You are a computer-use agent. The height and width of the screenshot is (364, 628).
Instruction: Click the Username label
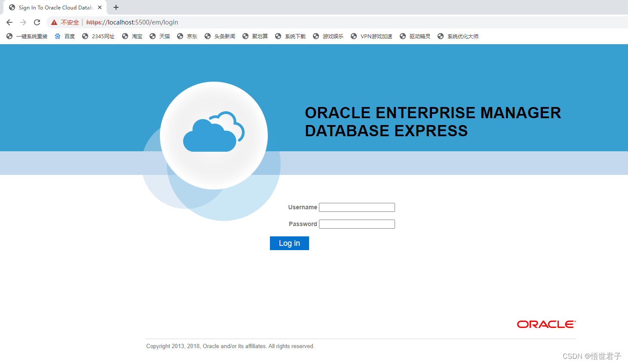click(x=303, y=207)
